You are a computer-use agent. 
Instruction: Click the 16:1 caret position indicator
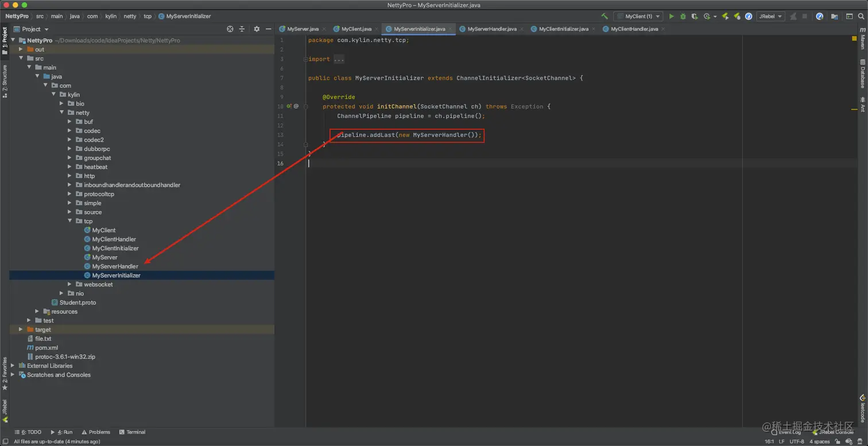(769, 441)
